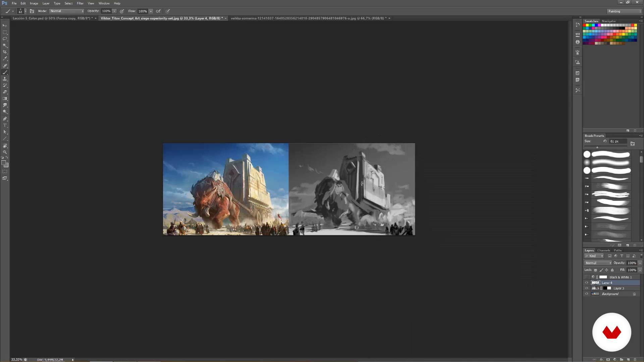Open layer Opacity slider arrow
This screenshot has height=362, width=644.
pyautogui.click(x=640, y=263)
